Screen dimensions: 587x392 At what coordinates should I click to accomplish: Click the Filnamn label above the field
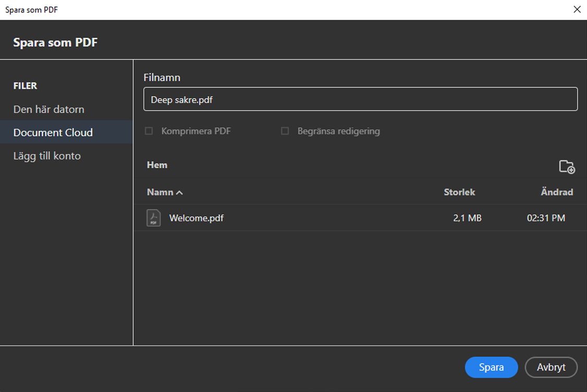(x=162, y=77)
